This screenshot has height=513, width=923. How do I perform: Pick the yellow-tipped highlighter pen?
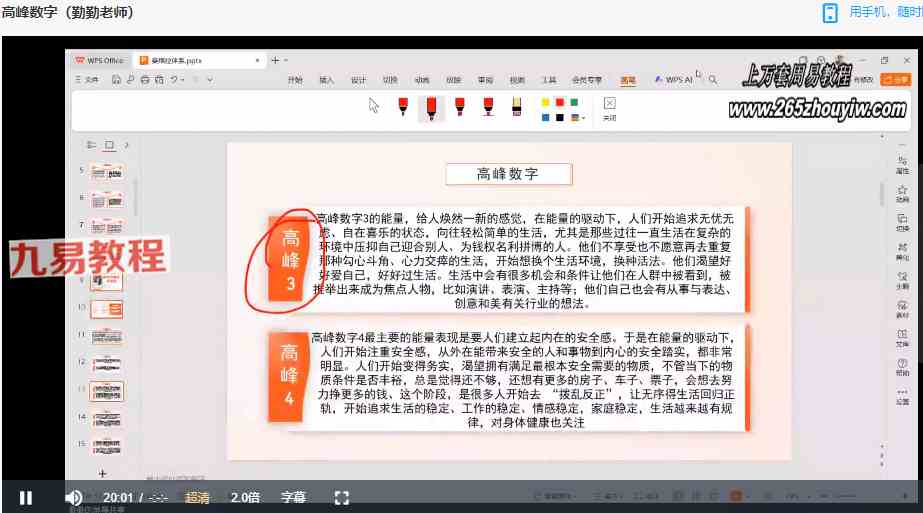click(517, 106)
